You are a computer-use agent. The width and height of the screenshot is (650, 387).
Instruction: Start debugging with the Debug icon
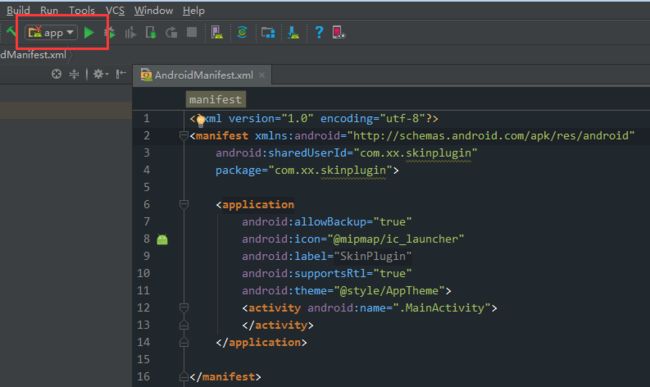[x=110, y=33]
